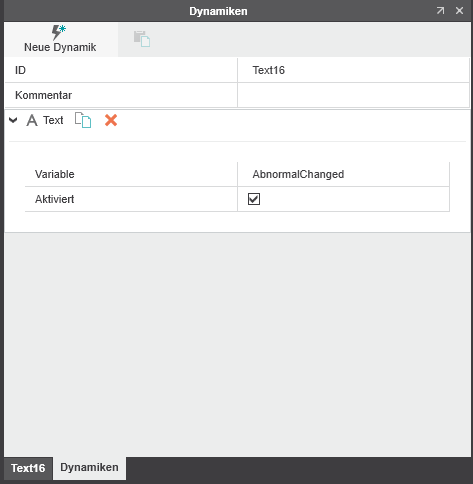
Task: Copy the Text dynamic via copy icon
Action: (83, 120)
